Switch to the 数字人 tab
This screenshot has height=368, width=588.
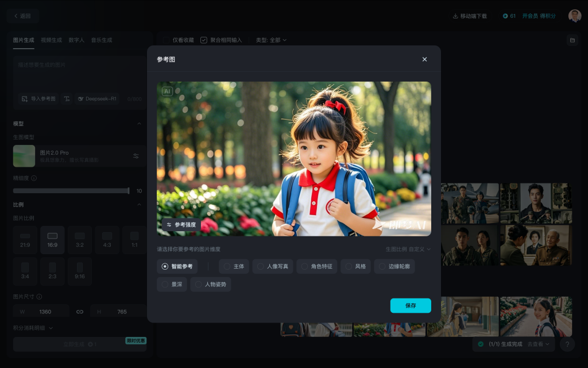[76, 40]
